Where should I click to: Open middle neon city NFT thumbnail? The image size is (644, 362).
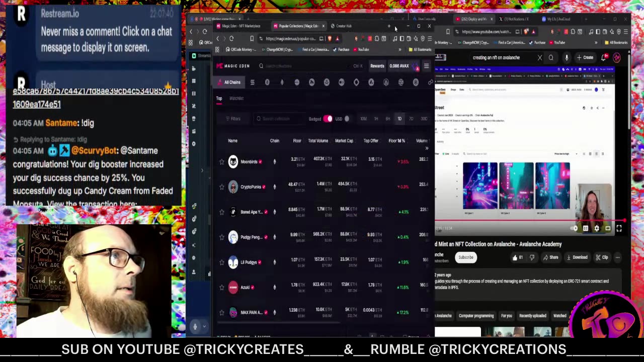(x=516, y=186)
